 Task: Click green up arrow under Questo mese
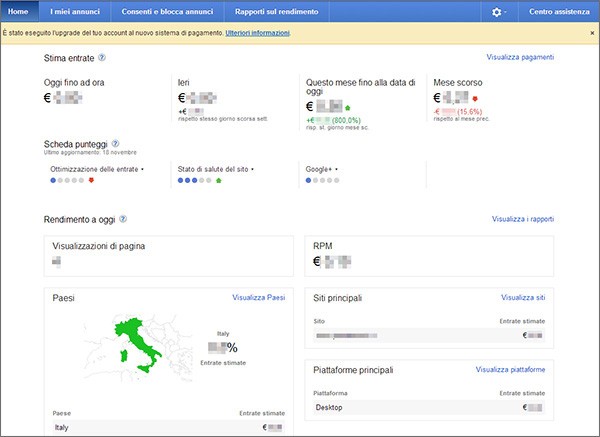point(348,104)
